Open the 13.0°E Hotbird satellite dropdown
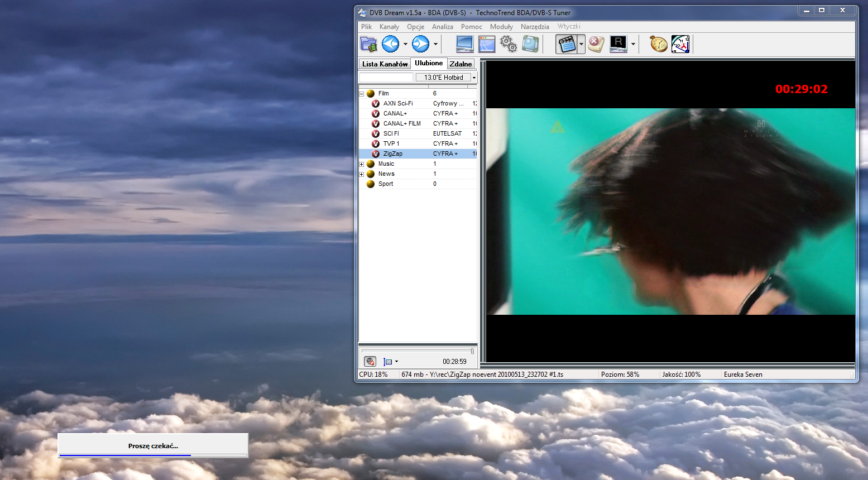 point(474,78)
